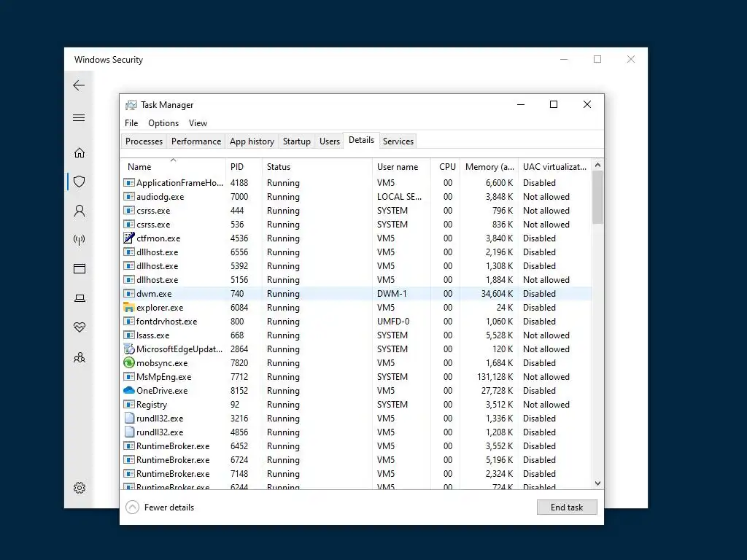Viewport: 747px width, 560px height.
Task: Select the Virus & threat protection shield icon
Action: point(80,182)
